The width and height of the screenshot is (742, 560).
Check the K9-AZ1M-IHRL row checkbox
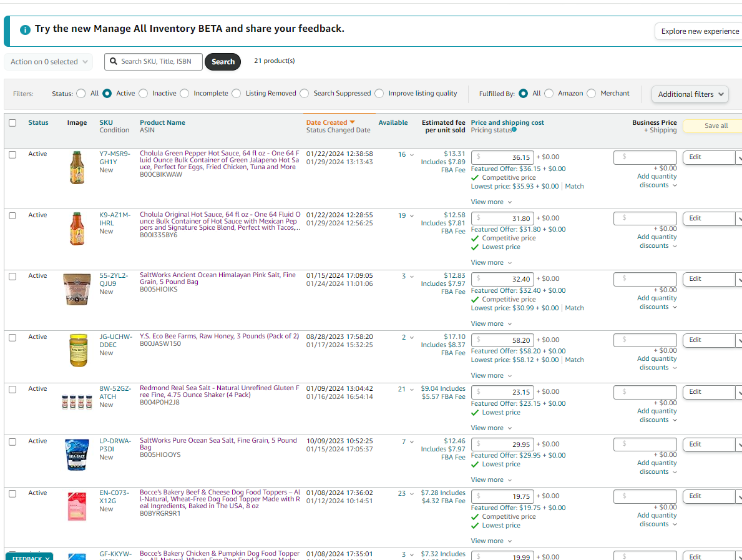12,215
